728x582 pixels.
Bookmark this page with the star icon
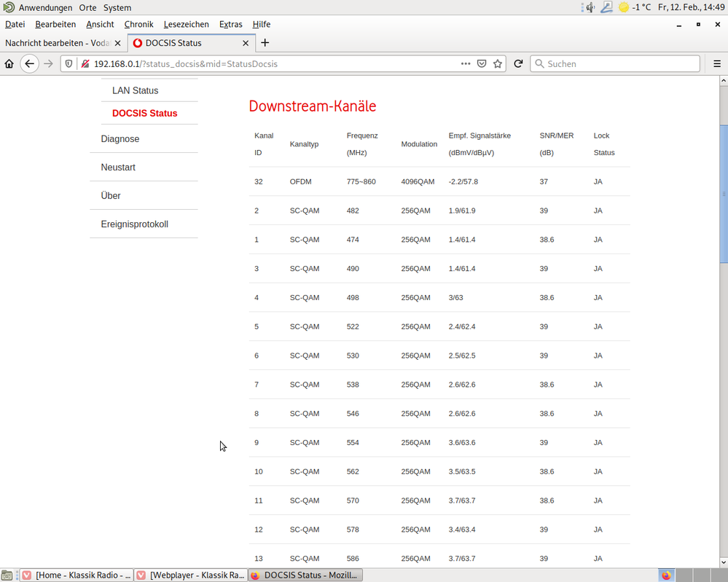[x=498, y=64]
